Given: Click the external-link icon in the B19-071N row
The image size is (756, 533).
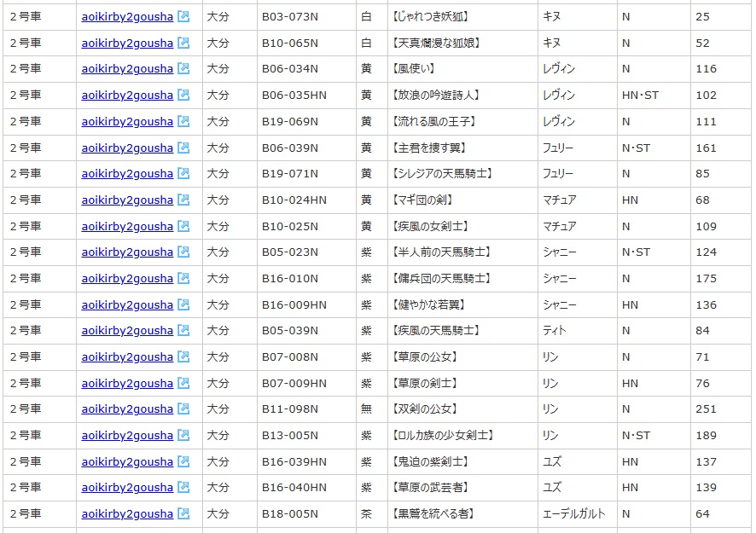Looking at the screenshot, I should click(183, 173).
